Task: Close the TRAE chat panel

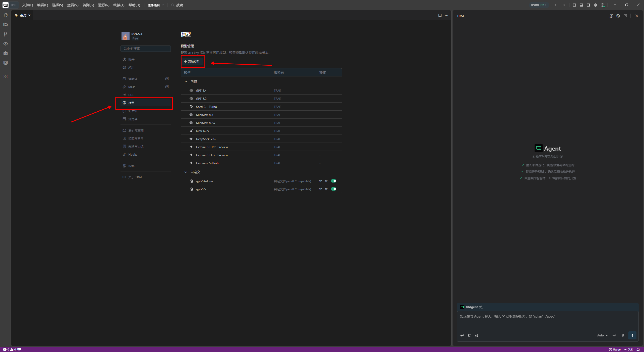Action: tap(637, 16)
